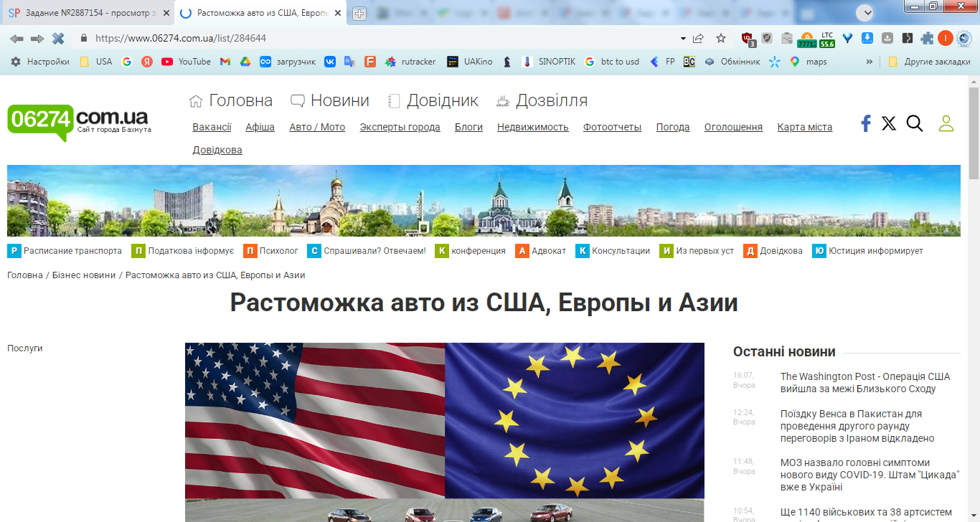Click the address bar URL field
Screen dimensions: 980x522
tap(384, 38)
